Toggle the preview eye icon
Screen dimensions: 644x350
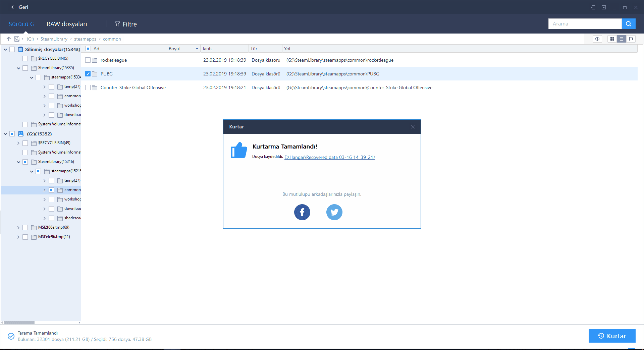597,39
